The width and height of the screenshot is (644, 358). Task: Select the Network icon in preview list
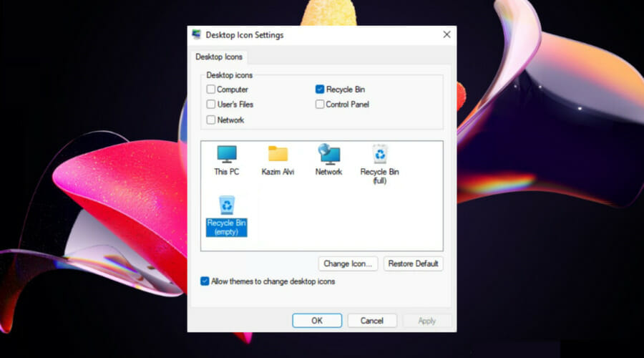pos(328,154)
